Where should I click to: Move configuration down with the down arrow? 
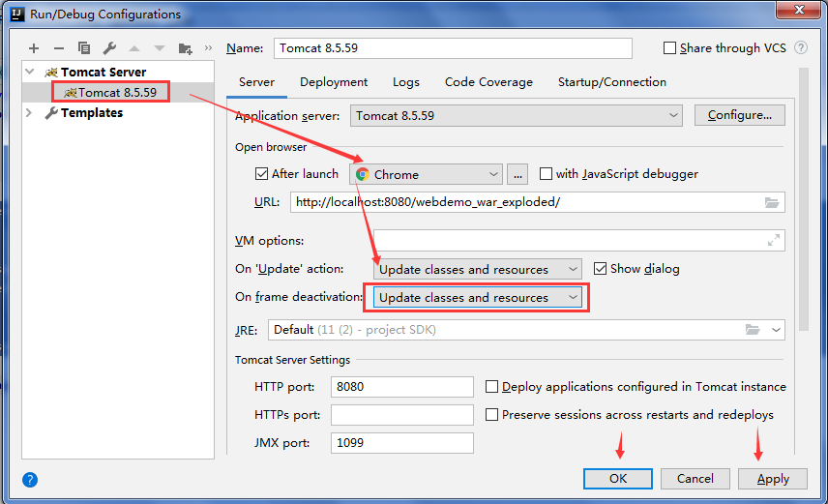pos(160,48)
